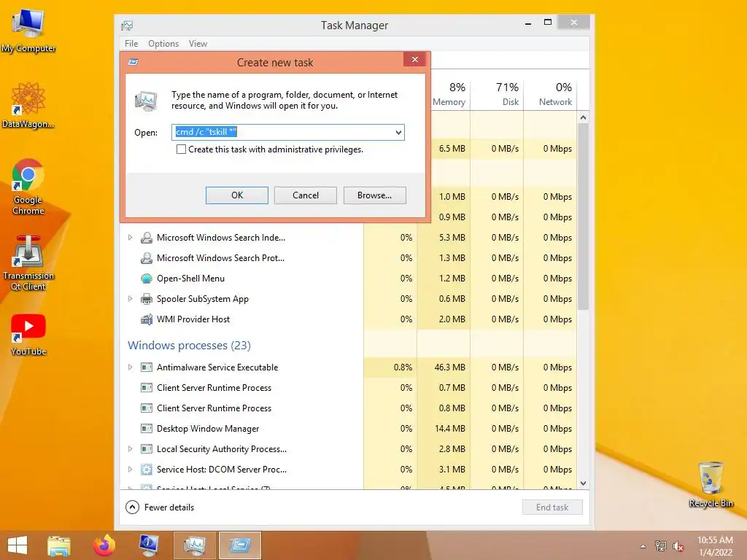Viewport: 747px width, 560px height.
Task: Expand Local Security Authority Process row
Action: [x=130, y=449]
